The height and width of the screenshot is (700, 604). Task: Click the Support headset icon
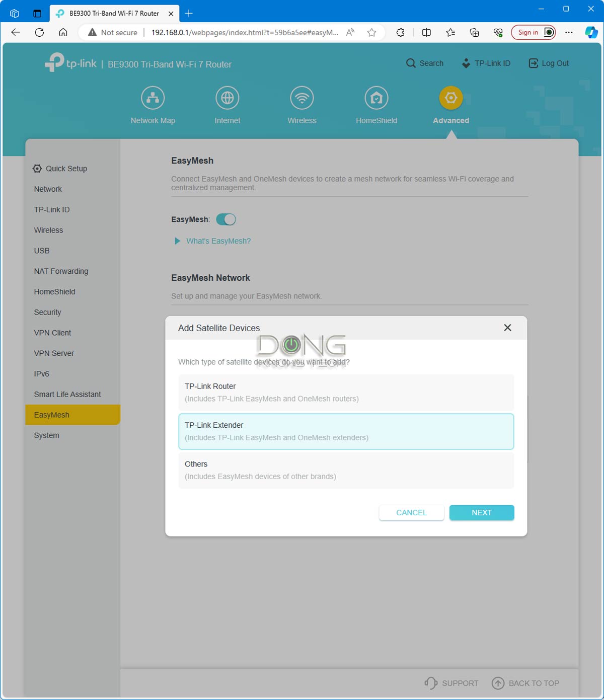point(431,683)
